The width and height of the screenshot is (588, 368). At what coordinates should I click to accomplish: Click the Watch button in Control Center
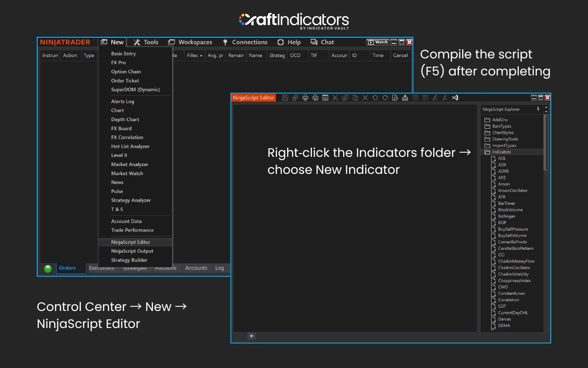click(378, 42)
